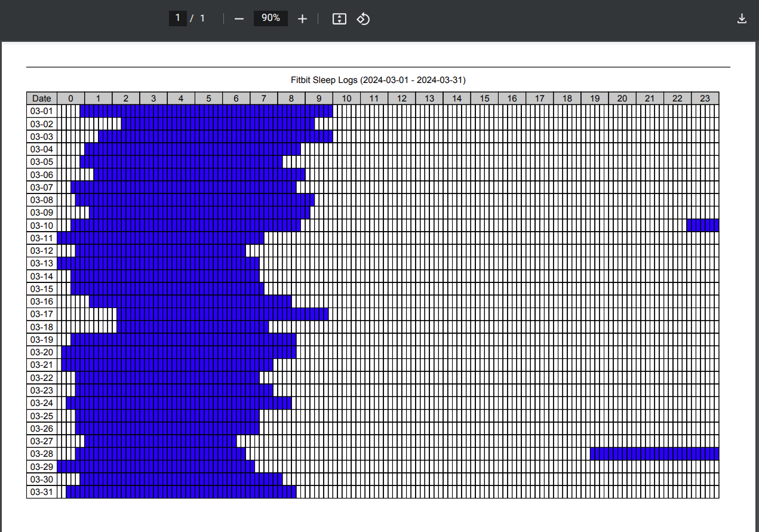Click the chart title Fitbit Sleep Logs
The height and width of the screenshot is (532, 759).
[377, 79]
